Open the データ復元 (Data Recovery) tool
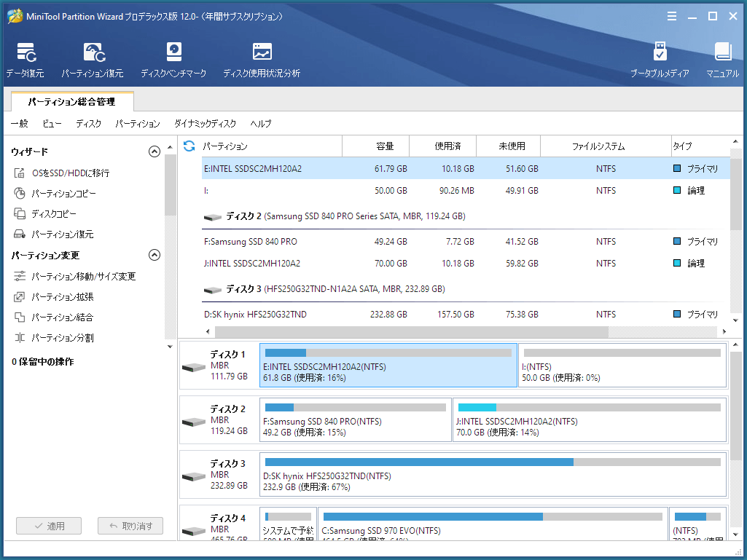The image size is (747, 560). pyautogui.click(x=26, y=60)
